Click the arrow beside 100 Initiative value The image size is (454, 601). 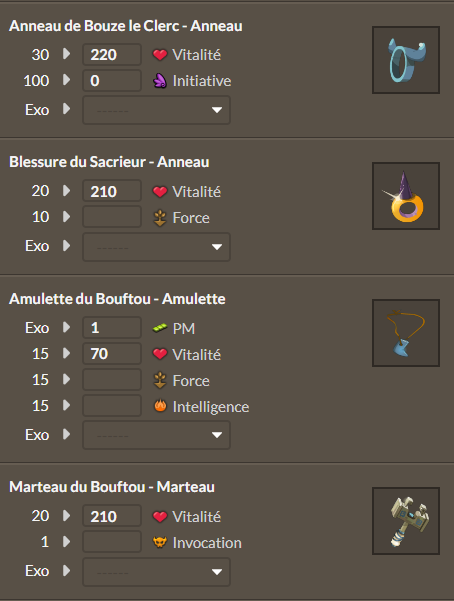tap(66, 80)
